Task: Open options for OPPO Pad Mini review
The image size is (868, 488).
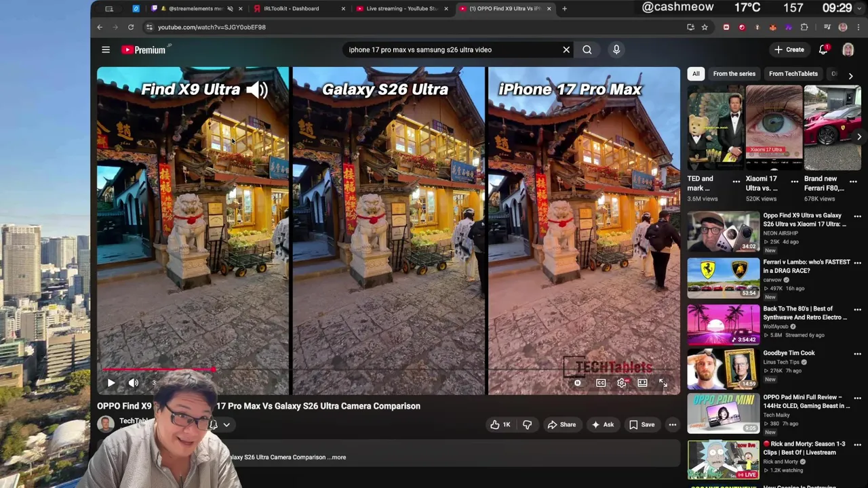Action: (x=857, y=399)
